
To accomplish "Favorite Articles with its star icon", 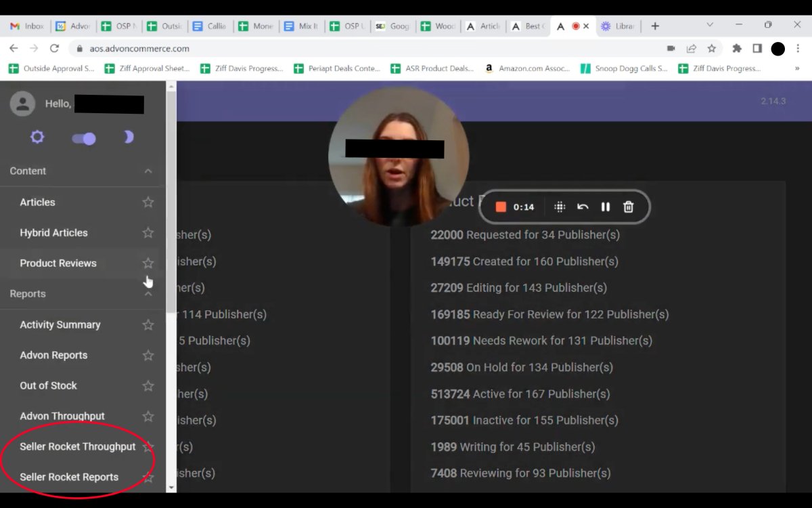I will 148,202.
